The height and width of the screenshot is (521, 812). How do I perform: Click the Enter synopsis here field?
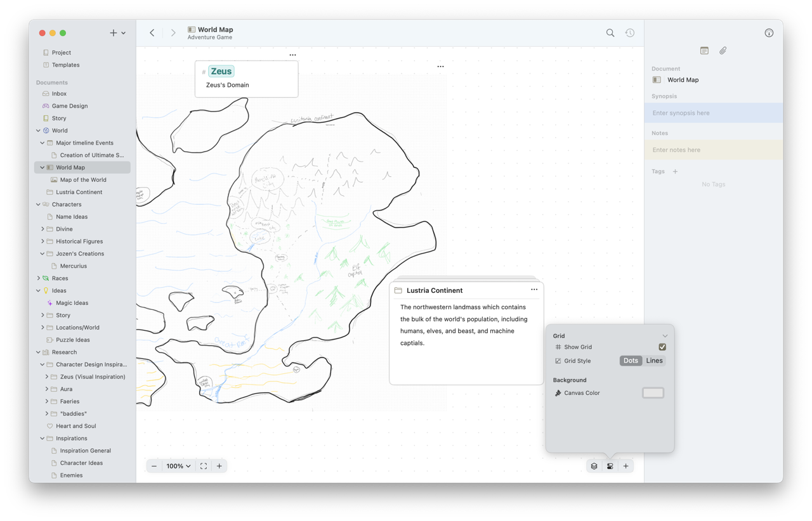pos(698,112)
